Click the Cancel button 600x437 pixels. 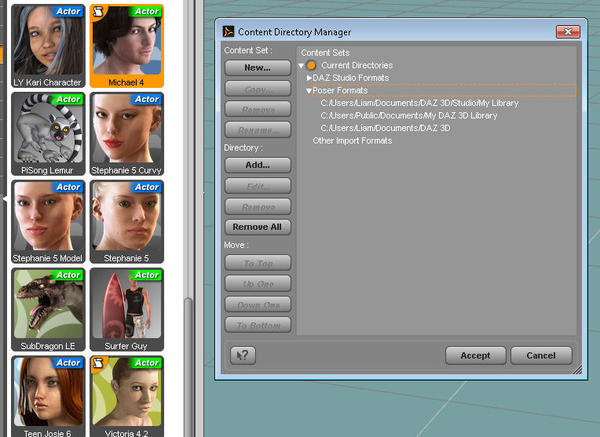(x=541, y=355)
